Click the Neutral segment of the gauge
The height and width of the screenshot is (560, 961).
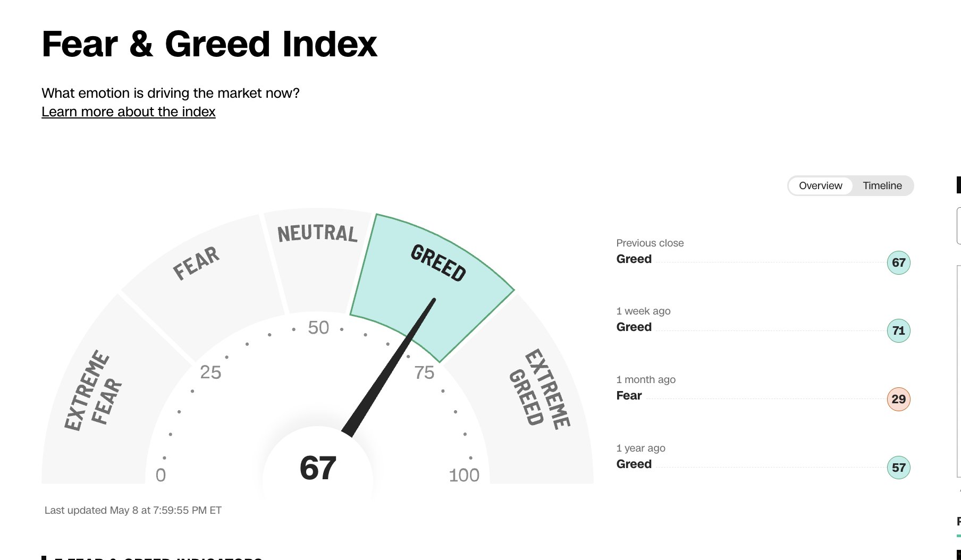pos(318,255)
